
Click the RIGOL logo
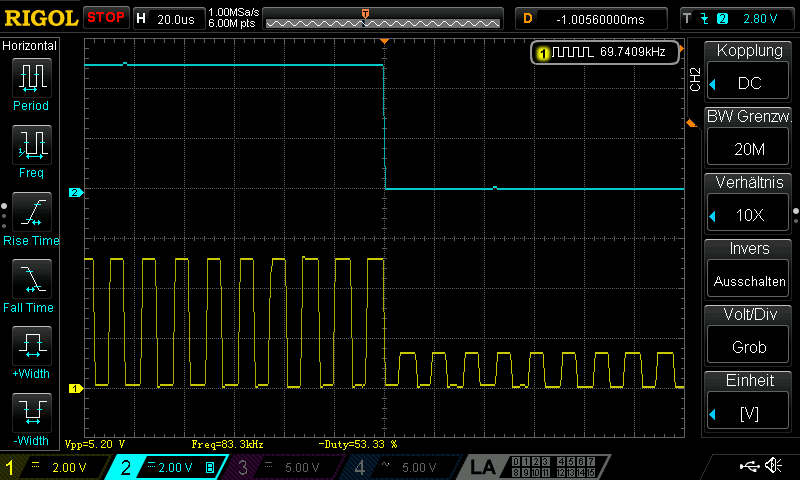(41, 18)
